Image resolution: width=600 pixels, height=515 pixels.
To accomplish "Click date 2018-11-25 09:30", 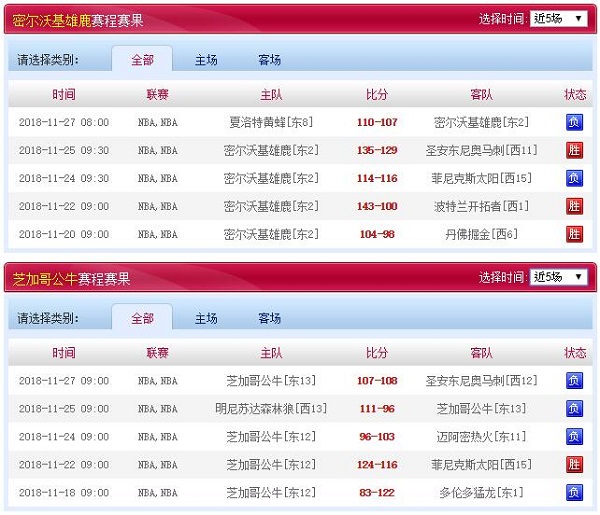I will 64,150.
